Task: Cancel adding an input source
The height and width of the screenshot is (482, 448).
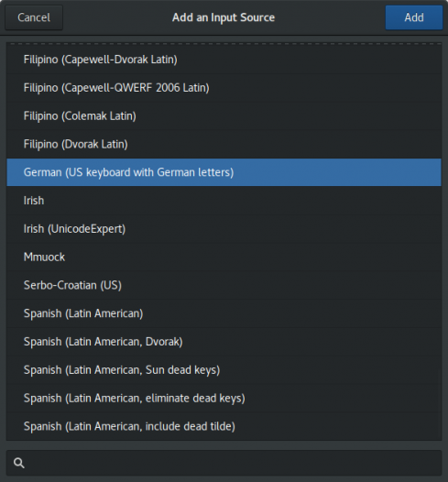Action: pyautogui.click(x=34, y=17)
